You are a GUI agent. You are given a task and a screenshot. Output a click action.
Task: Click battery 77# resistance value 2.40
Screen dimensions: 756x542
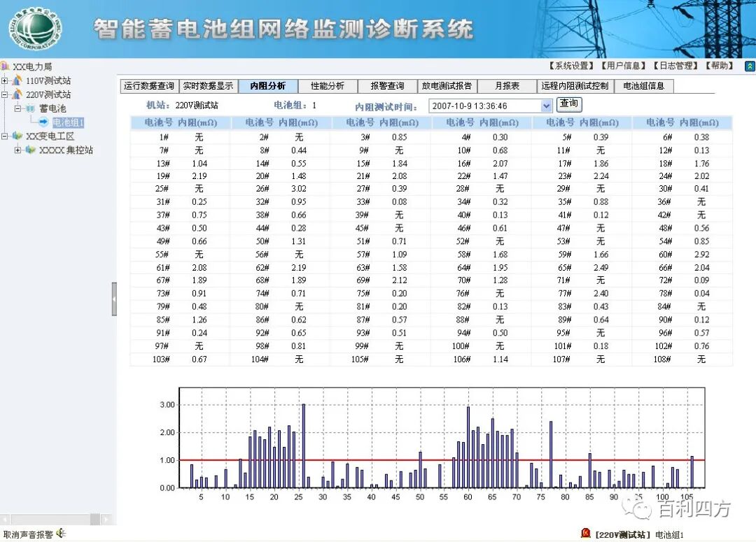(601, 294)
